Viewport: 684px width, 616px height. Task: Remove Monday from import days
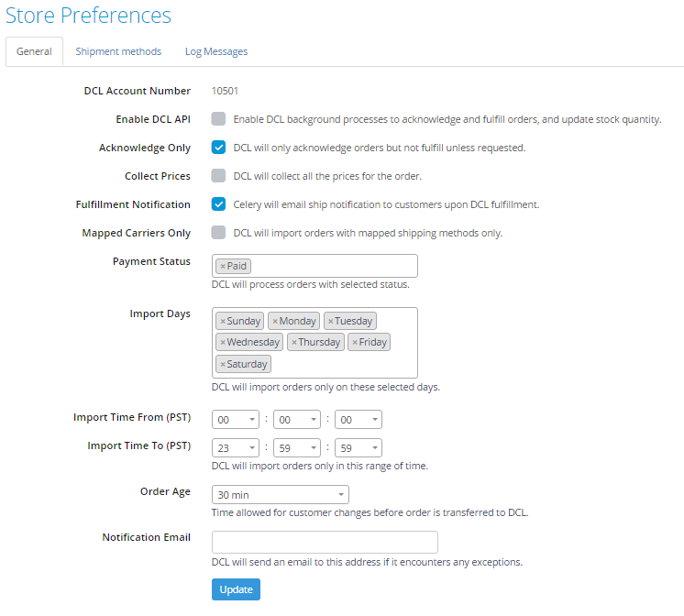[275, 321]
